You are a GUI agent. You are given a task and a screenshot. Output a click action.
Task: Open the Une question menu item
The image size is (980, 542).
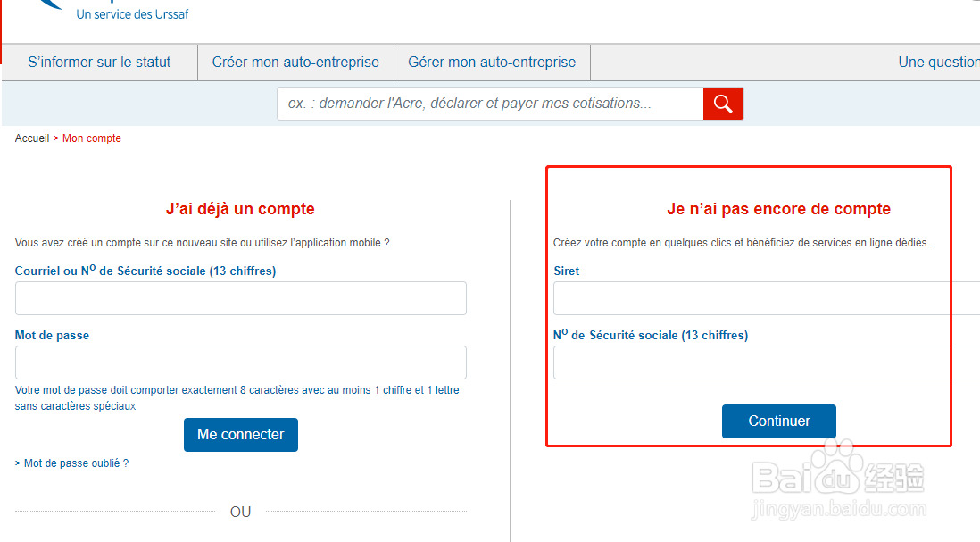[939, 62]
